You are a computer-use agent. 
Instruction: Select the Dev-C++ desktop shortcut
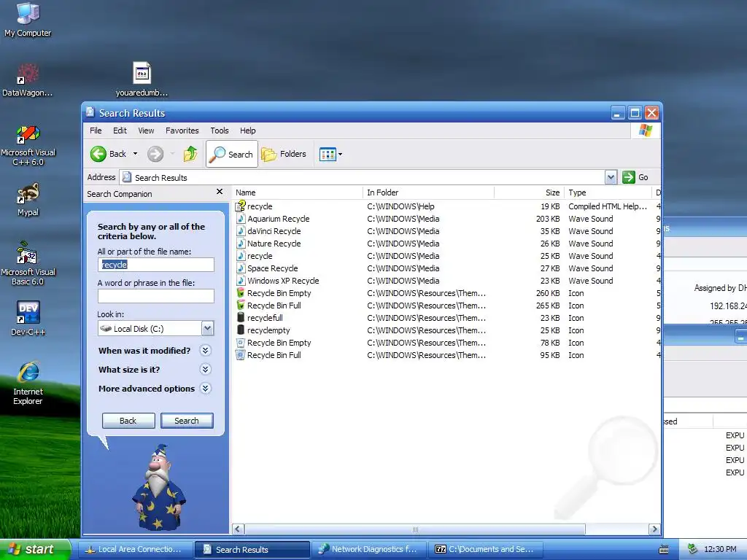click(28, 318)
